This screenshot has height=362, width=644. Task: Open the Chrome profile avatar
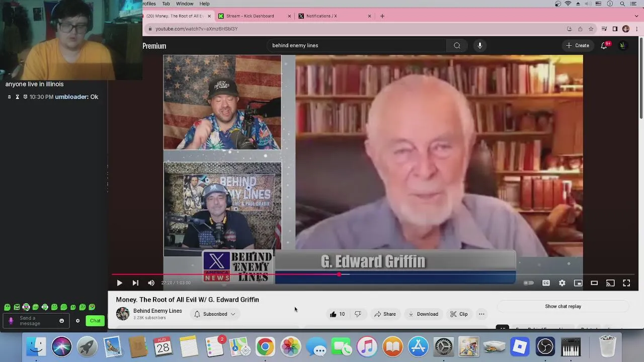pyautogui.click(x=626, y=29)
